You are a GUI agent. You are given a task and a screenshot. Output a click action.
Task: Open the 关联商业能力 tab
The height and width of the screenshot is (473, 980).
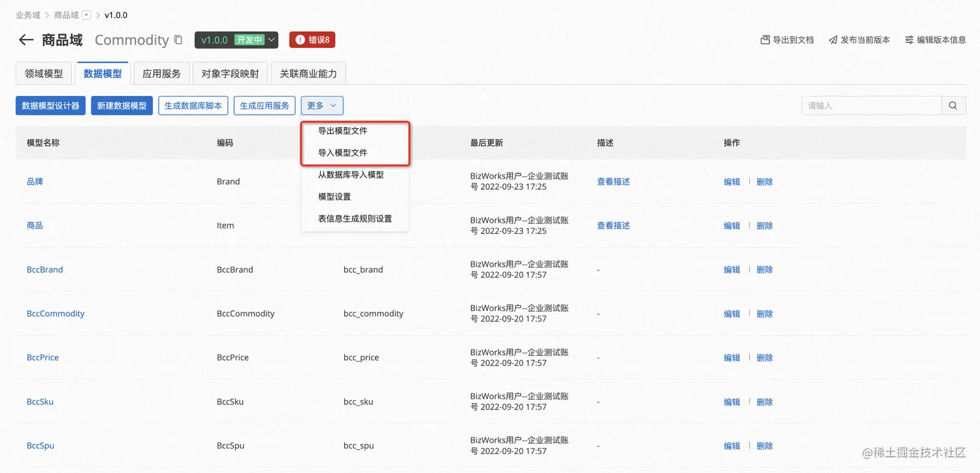[308, 74]
